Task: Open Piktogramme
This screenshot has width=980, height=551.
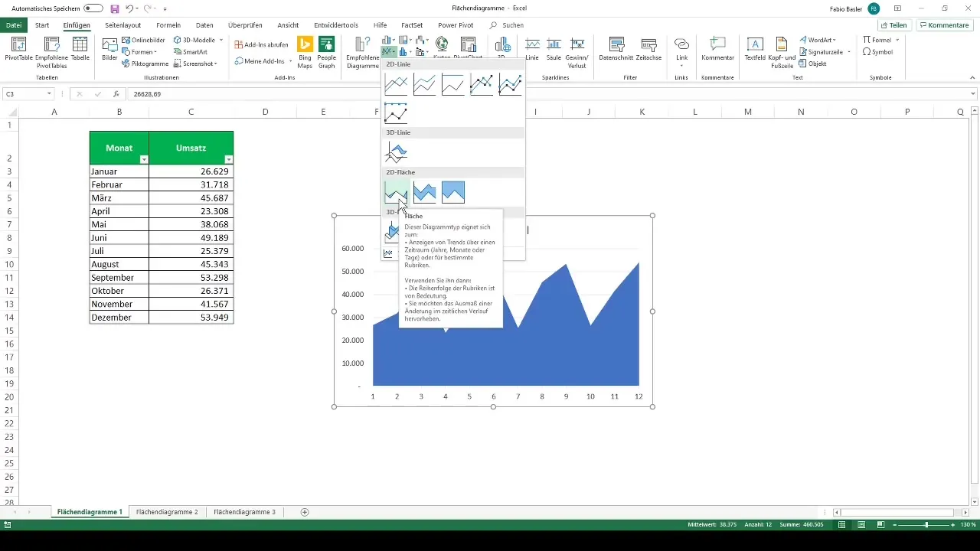Action: click(145, 64)
